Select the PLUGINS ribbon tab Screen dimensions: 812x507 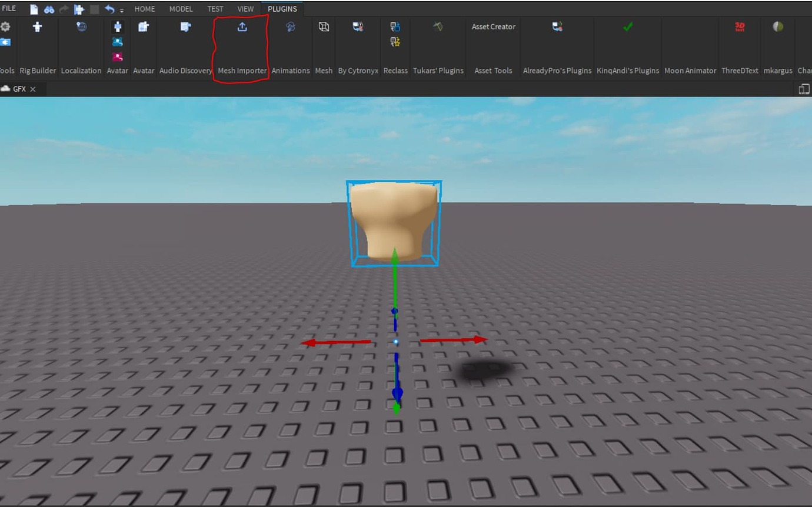point(282,9)
